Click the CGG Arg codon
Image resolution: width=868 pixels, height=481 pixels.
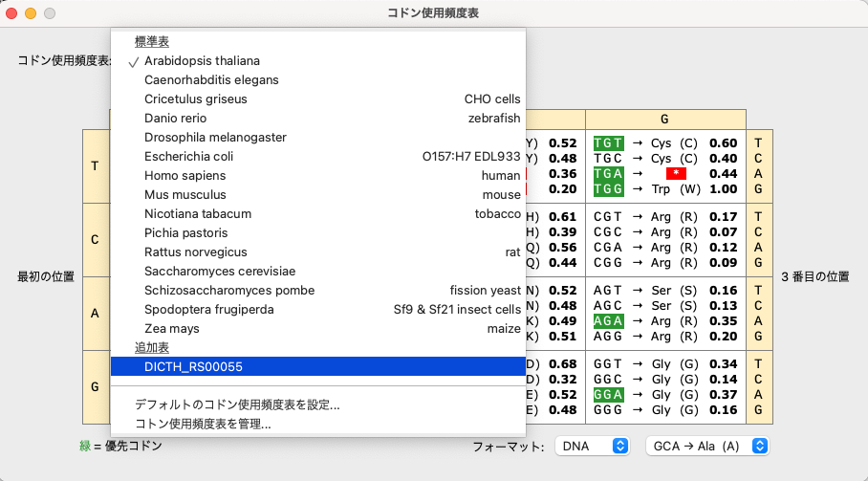[608, 263]
